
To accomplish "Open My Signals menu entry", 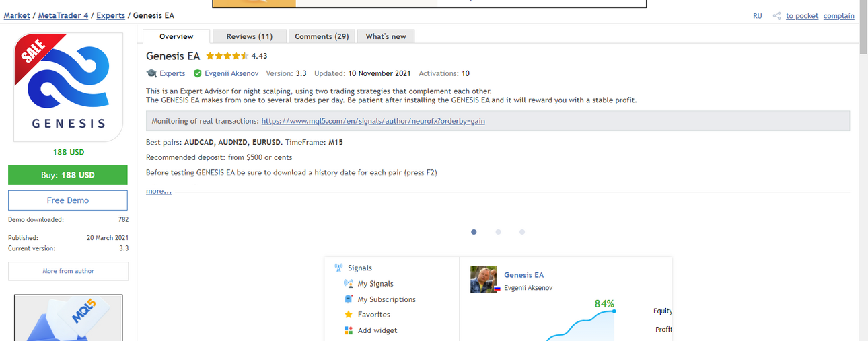I will pos(375,284).
